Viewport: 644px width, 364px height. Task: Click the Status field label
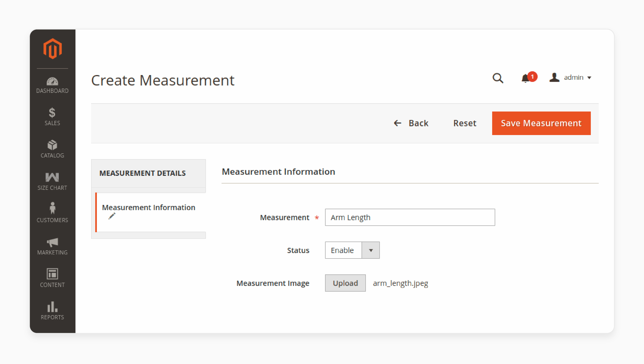click(298, 250)
